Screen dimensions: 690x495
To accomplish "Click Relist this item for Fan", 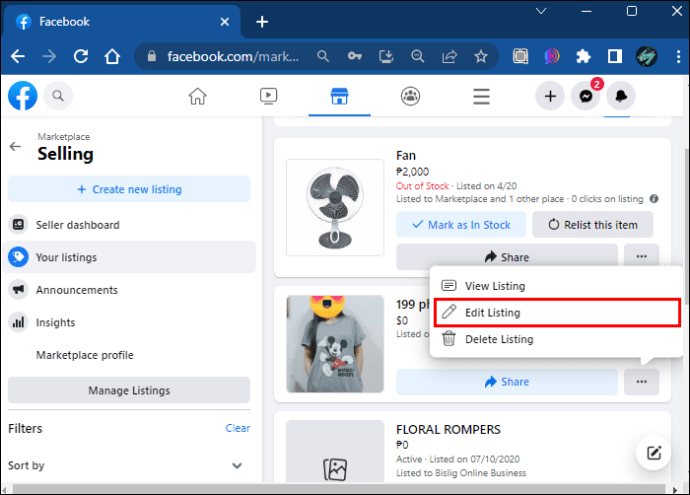I will coord(593,224).
